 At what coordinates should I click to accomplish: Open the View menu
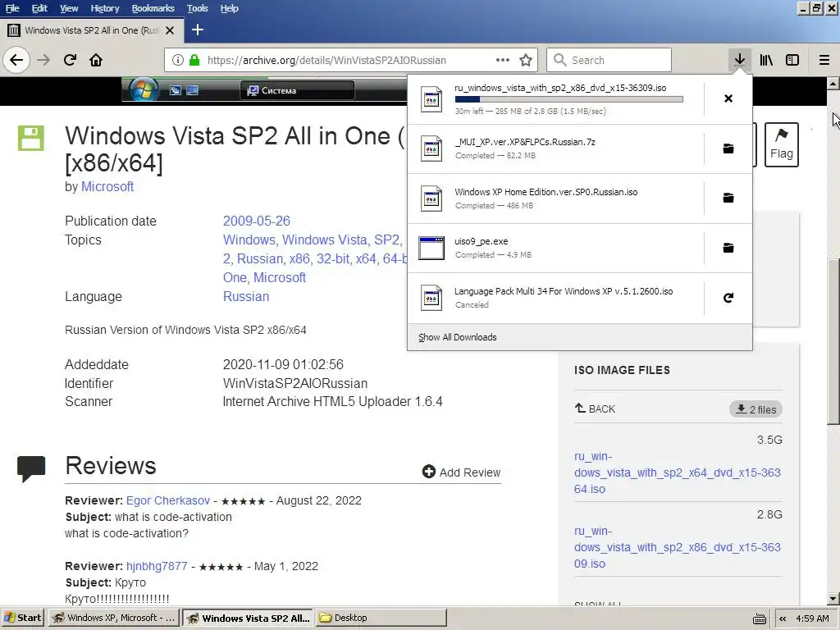[69, 8]
